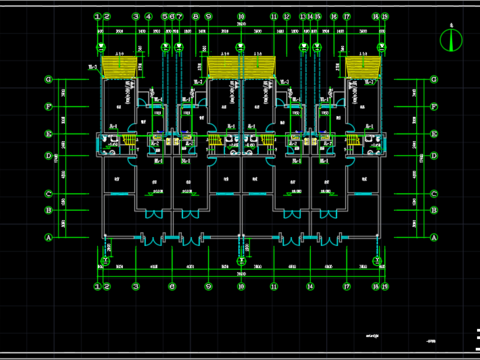
Task: Click the drawing title text at bottom right
Action: (372, 336)
